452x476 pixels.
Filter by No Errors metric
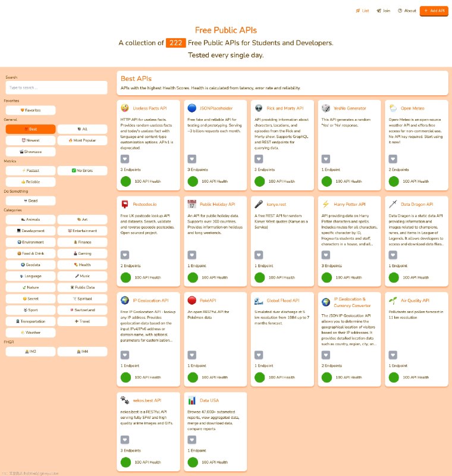pos(82,171)
